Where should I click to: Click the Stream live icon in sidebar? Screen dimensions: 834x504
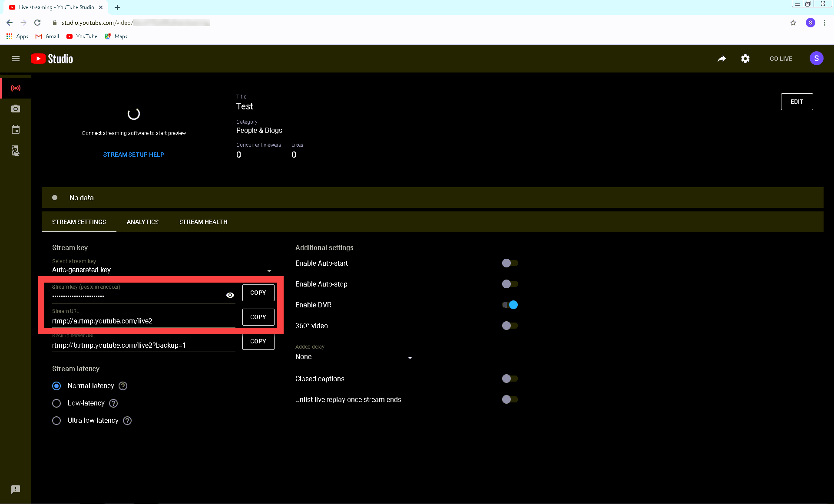click(16, 88)
